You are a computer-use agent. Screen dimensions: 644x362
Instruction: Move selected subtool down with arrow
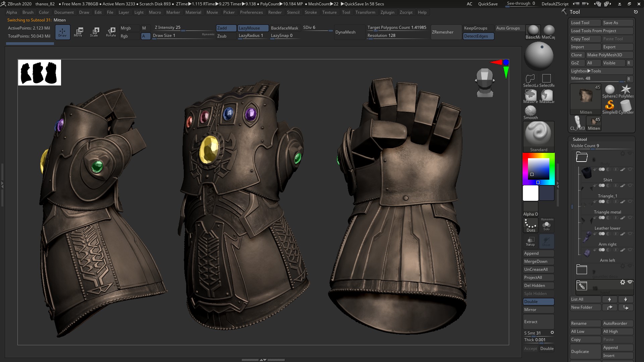click(x=626, y=299)
